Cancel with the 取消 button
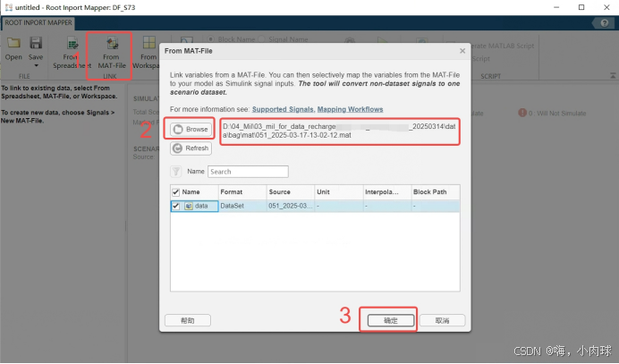The width and height of the screenshot is (619, 364). (442, 320)
